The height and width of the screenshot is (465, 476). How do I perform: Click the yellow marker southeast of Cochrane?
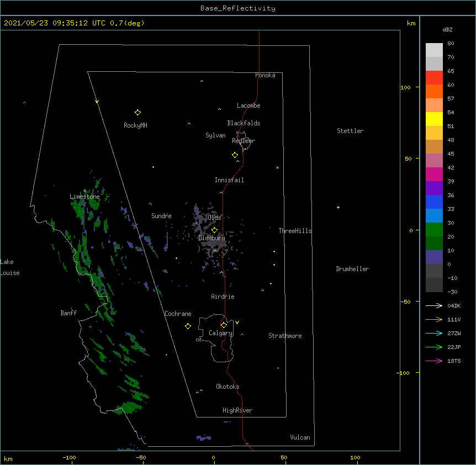[x=188, y=326]
